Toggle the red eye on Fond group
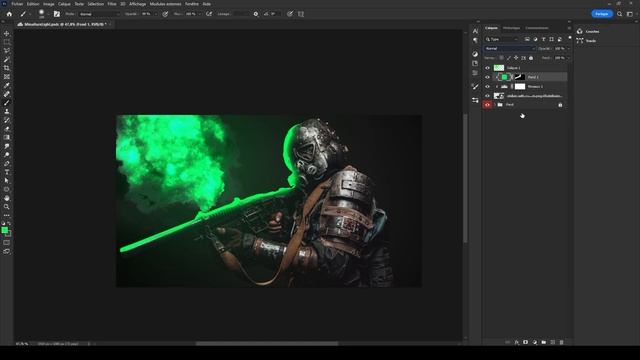Image resolution: width=640 pixels, height=360 pixels. (x=487, y=105)
